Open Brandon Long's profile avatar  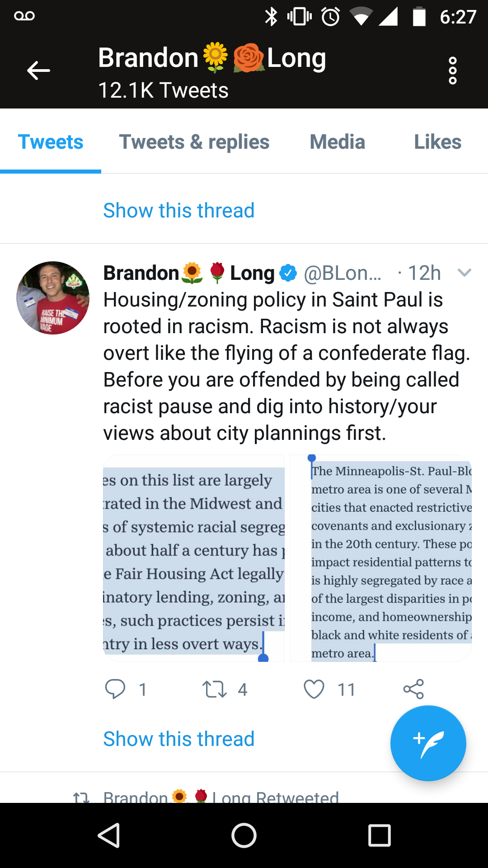(53, 298)
